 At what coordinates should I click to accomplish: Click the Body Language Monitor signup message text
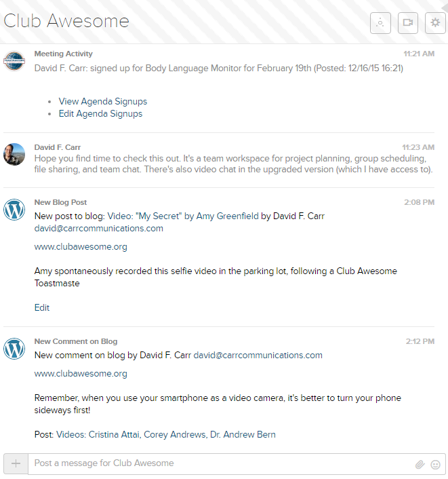pyautogui.click(x=218, y=68)
